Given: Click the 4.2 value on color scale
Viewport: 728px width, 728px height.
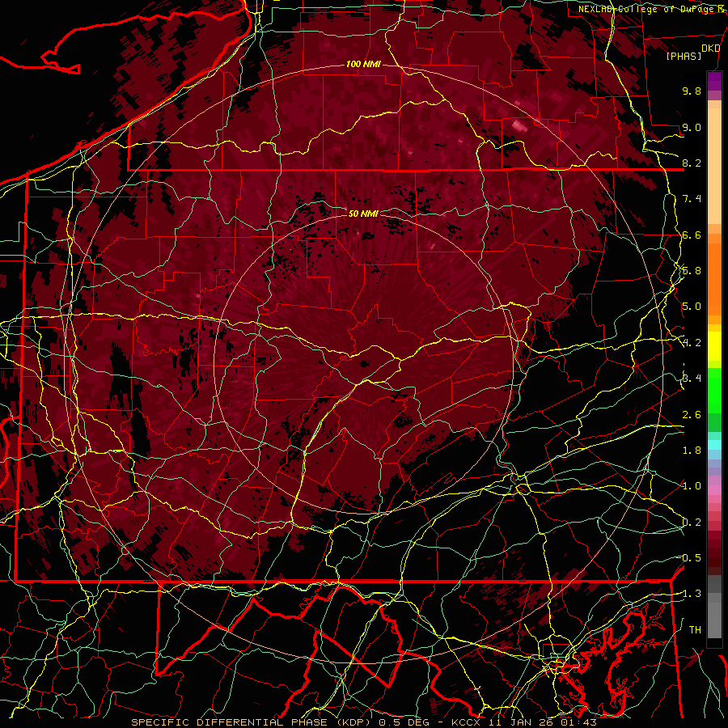Looking at the screenshot, I should tap(692, 343).
